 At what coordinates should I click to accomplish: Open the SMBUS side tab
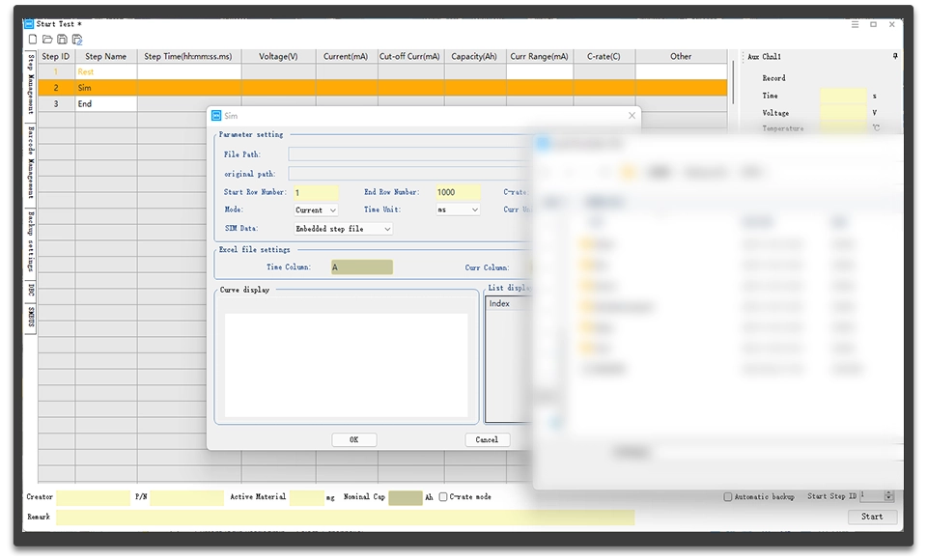click(31, 318)
